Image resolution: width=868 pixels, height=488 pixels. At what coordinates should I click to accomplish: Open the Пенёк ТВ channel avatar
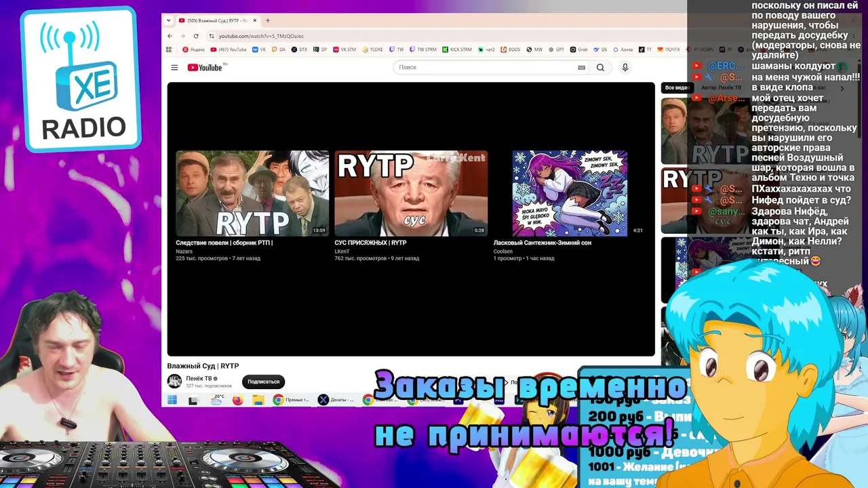coord(174,382)
